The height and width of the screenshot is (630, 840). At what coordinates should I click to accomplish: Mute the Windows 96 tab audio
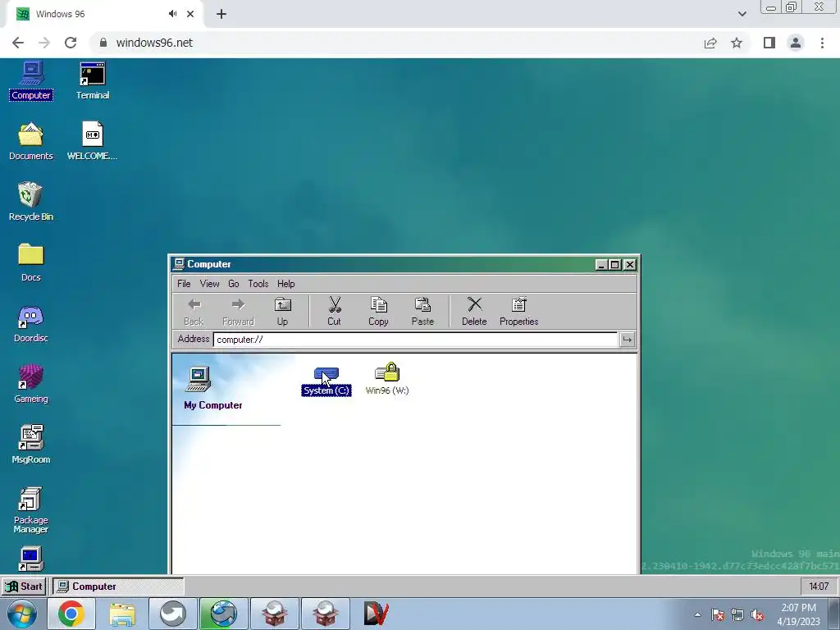pyautogui.click(x=172, y=14)
